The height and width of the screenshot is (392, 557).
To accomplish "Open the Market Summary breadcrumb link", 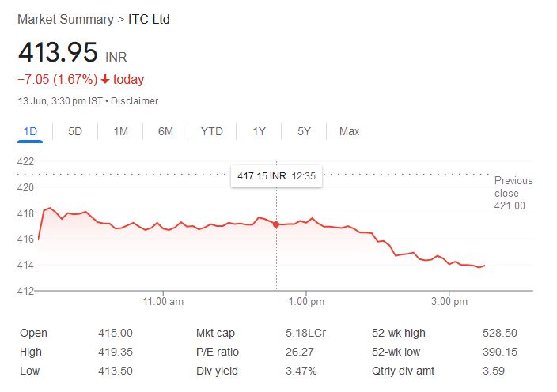I will [x=60, y=19].
